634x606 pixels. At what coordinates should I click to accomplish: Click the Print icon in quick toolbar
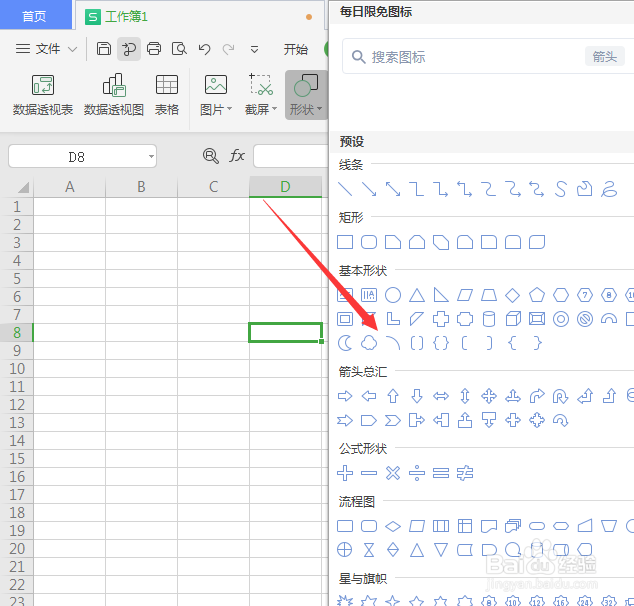[x=154, y=49]
